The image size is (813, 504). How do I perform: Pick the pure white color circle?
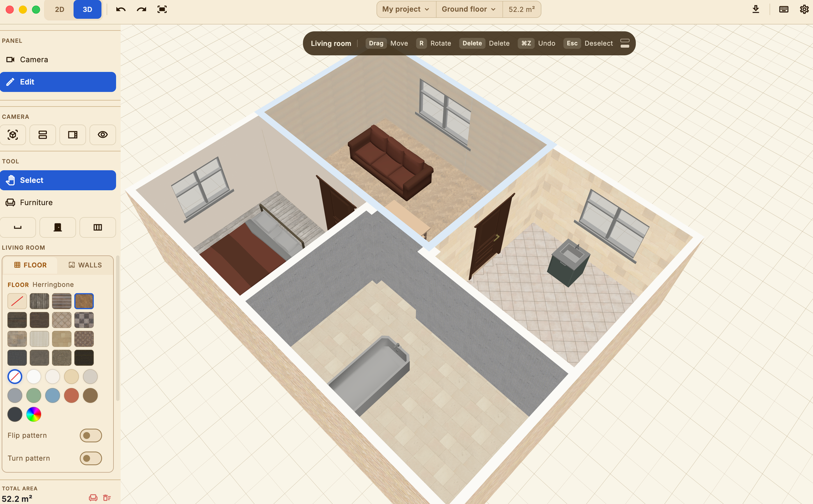click(34, 376)
